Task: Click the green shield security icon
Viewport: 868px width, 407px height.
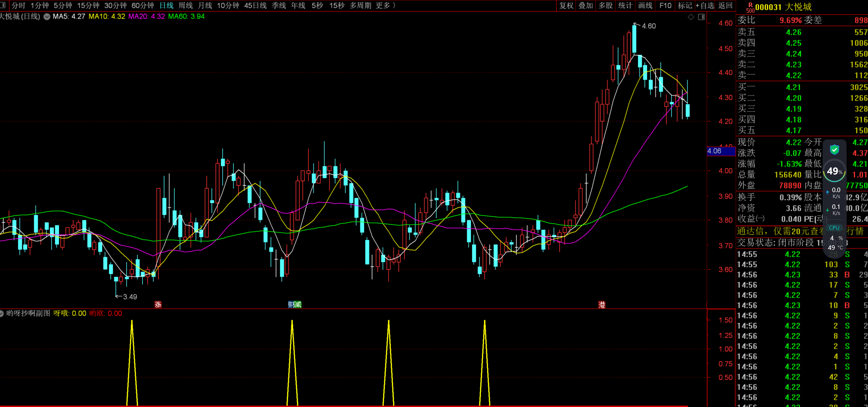Action: 834,150
